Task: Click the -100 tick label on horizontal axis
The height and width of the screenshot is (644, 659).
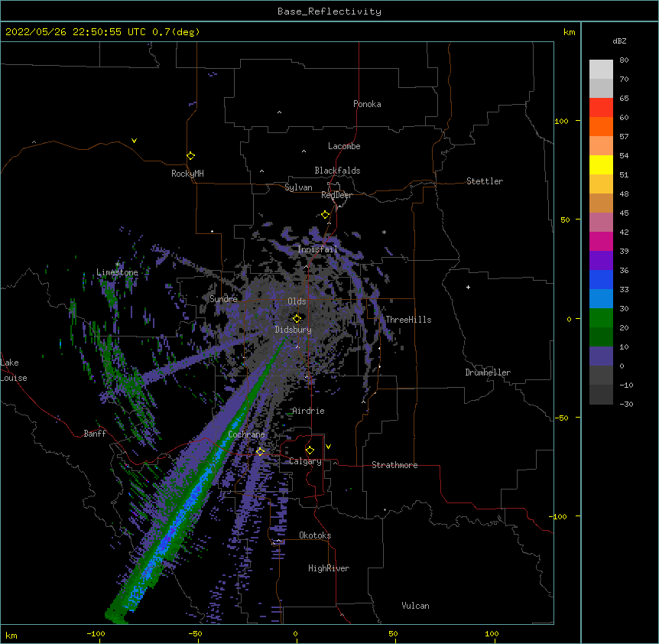Action: (96, 633)
